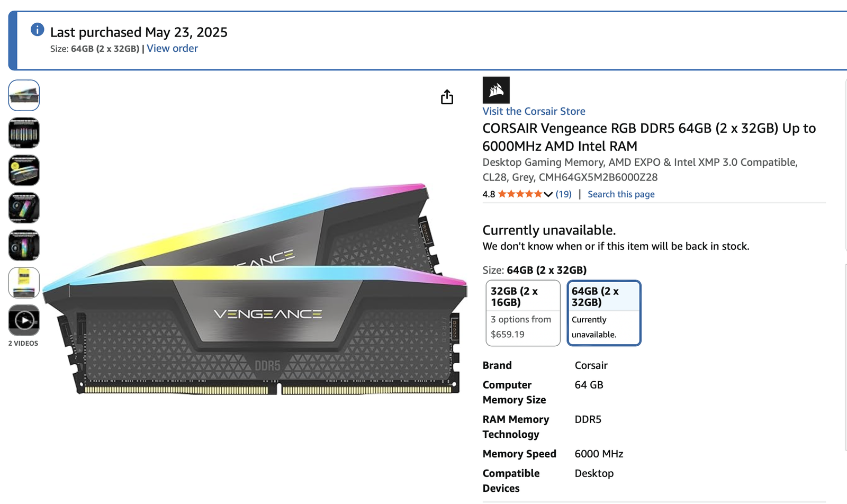Select the fifth thumbnail showing PC build
Screen dimensions: 847x504
point(24,245)
